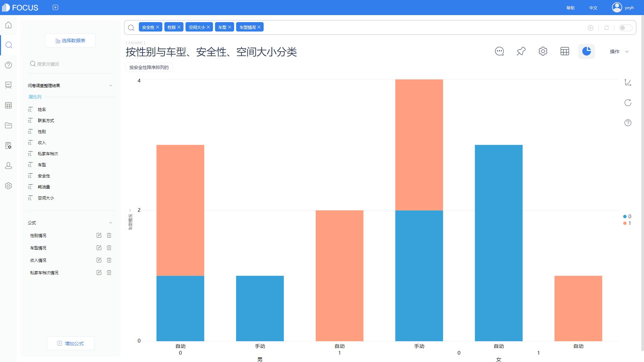Viewport: 644px width, 362px height.
Task: Switch language via 中文 menu
Action: pyautogui.click(x=593, y=8)
